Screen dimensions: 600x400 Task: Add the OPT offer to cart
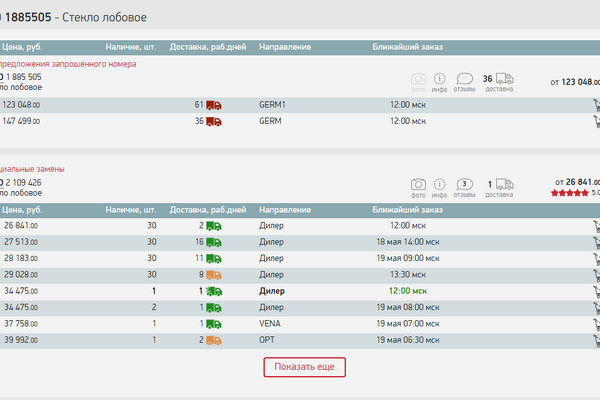(596, 341)
